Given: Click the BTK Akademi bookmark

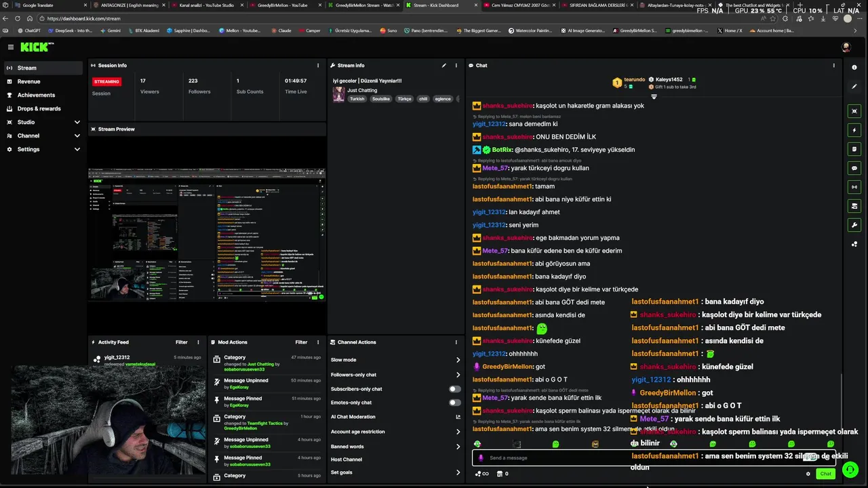Looking at the screenshot, I should (x=143, y=30).
